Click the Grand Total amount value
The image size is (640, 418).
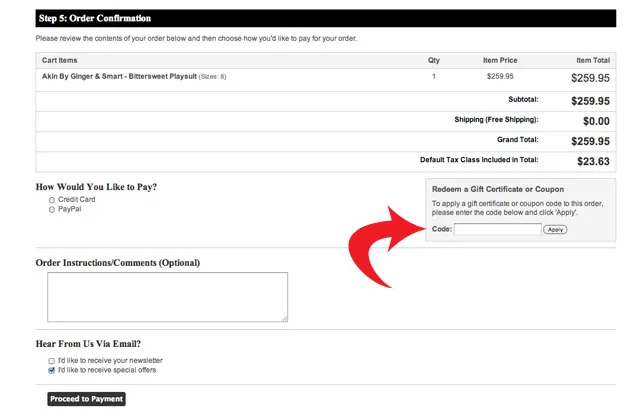590,141
